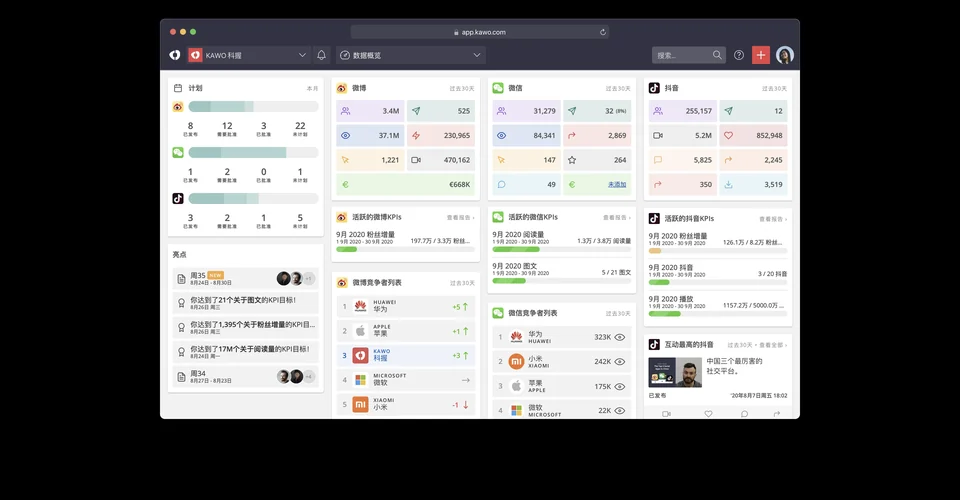This screenshot has height=500, width=960.
Task: Open highlight 周35 NEW report
Action: pos(246,278)
